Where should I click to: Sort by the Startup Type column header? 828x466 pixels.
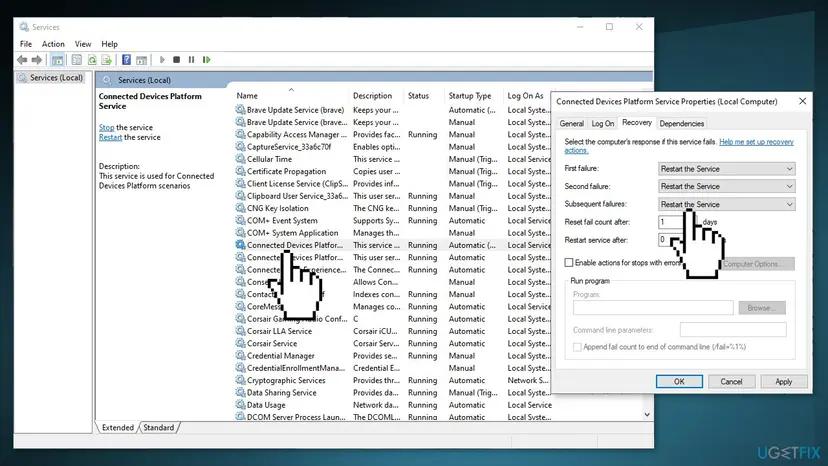[474, 96]
